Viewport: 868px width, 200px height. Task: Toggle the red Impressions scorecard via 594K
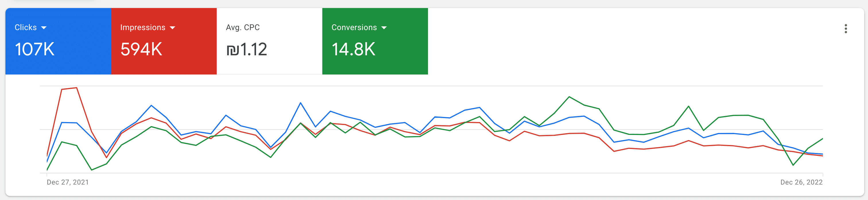tap(141, 49)
